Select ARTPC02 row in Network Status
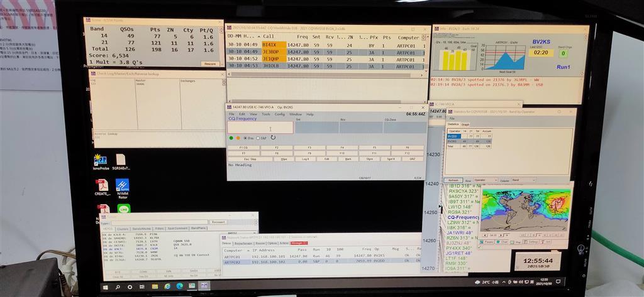Screen dimensions: 644x297 coord(322,261)
